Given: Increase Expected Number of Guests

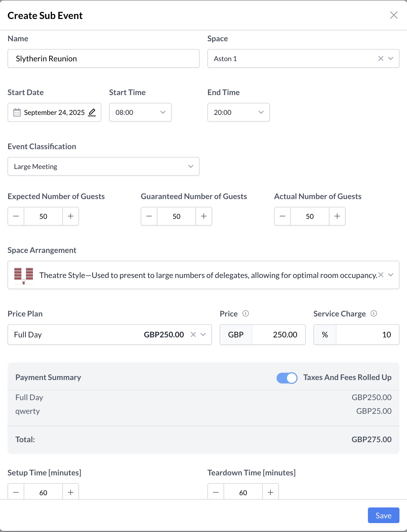Looking at the screenshot, I should click(71, 216).
